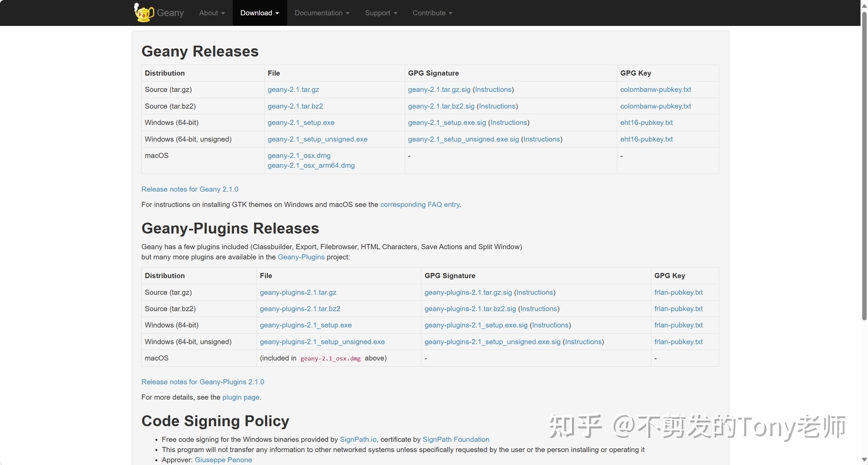Download geany-2.1_osx_arm64.dmg for macOS
The image size is (868, 465).
[x=311, y=166]
